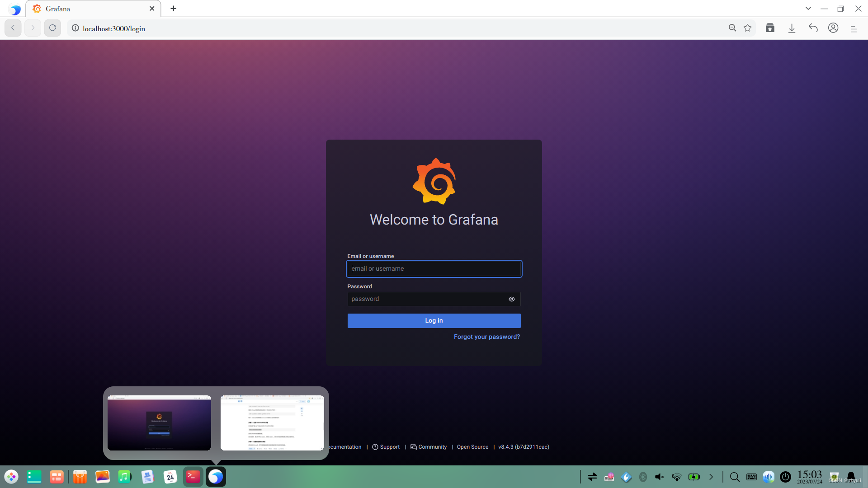Open the music player taskbar icon
This screenshot has width=868, height=488.
125,477
